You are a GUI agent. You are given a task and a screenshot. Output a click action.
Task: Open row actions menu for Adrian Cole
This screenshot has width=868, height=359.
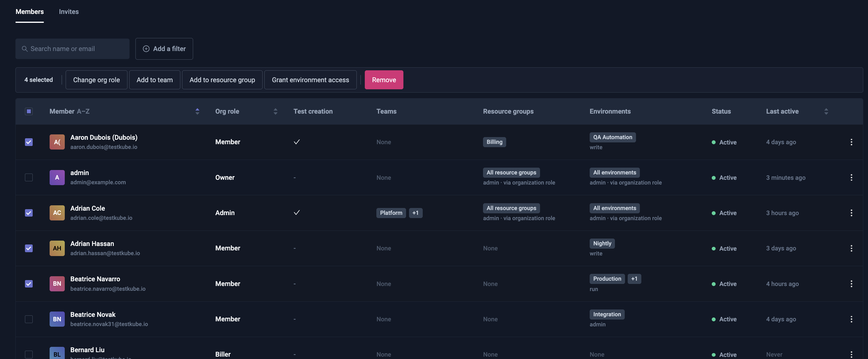click(x=851, y=213)
